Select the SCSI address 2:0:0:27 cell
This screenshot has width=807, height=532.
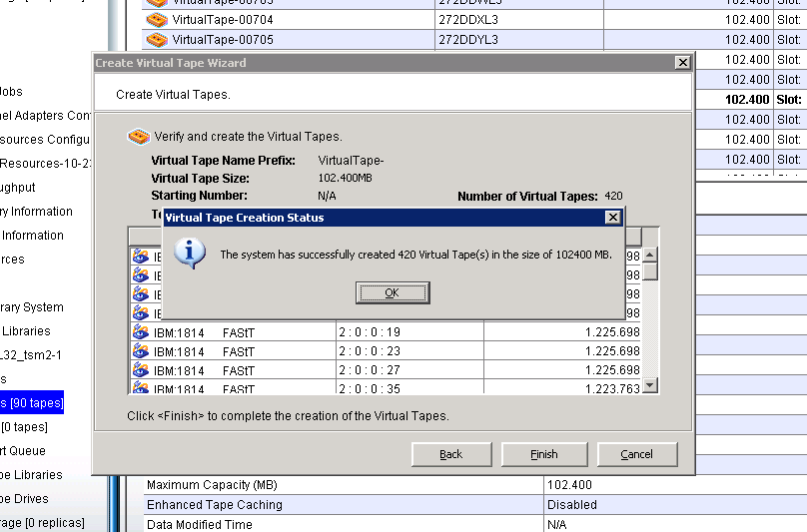(409, 370)
